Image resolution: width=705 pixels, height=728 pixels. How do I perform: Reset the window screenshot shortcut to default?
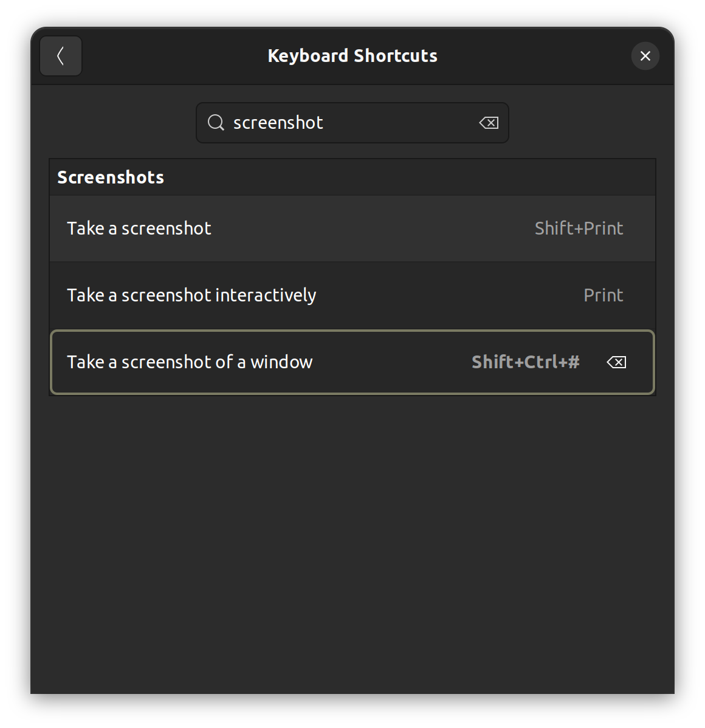(x=616, y=362)
